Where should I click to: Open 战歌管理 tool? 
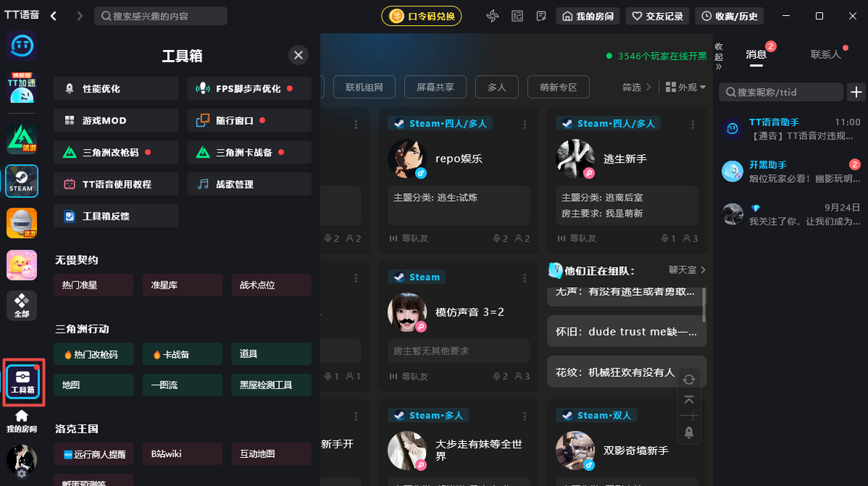tap(249, 184)
